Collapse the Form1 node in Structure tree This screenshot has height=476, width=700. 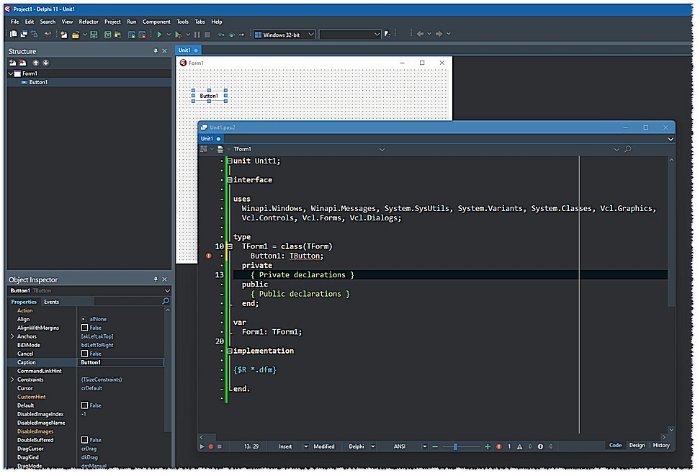(12, 73)
